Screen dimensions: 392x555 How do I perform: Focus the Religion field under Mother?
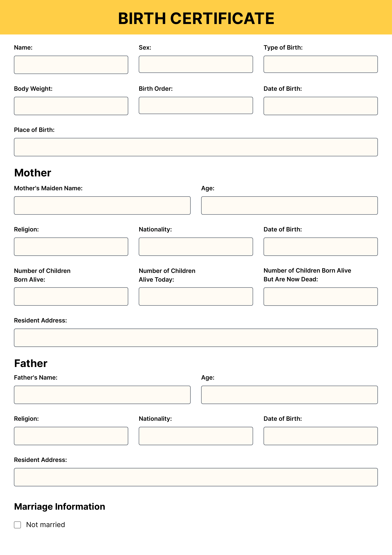(x=71, y=247)
